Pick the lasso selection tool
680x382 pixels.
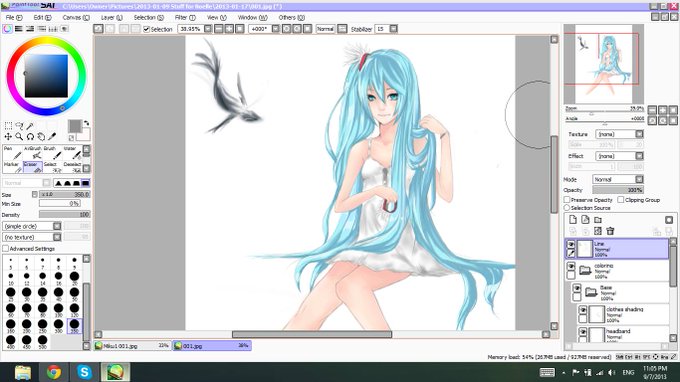(19, 126)
